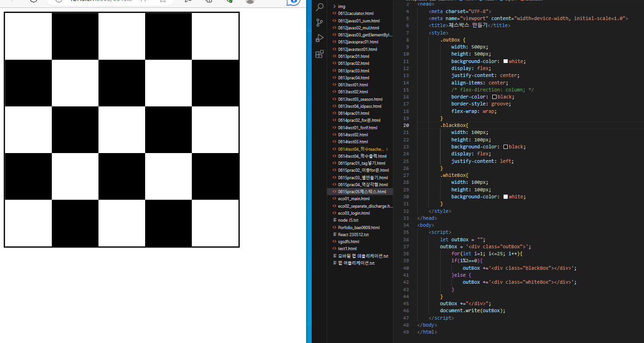The width and height of the screenshot is (644, 343).
Task: Open 0613prac03.html
Action: click(x=353, y=70)
